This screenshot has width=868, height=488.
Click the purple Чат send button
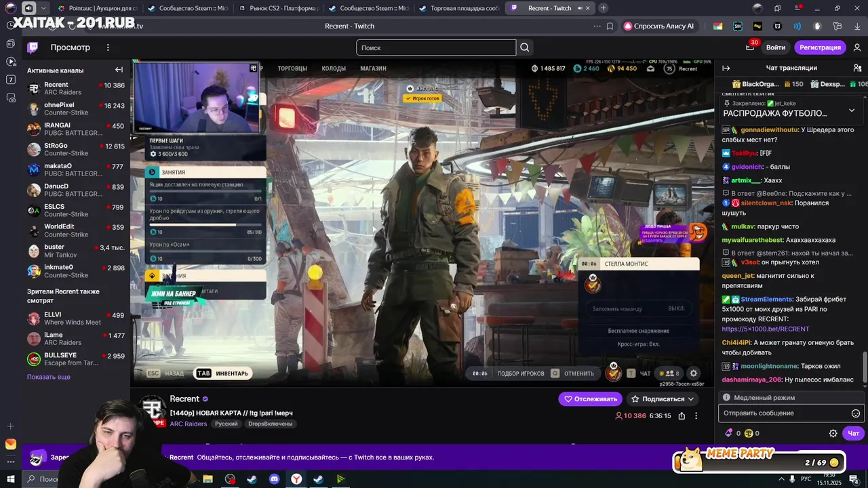pos(853,433)
